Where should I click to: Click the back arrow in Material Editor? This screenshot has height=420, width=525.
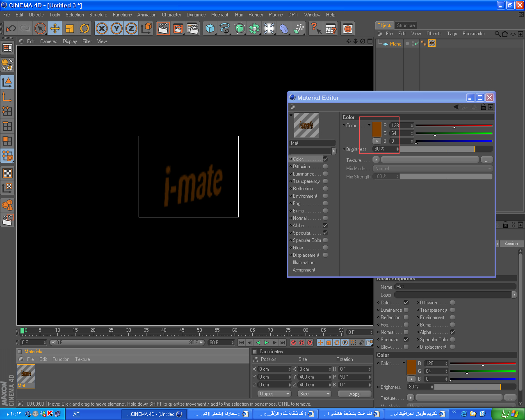(x=456, y=107)
